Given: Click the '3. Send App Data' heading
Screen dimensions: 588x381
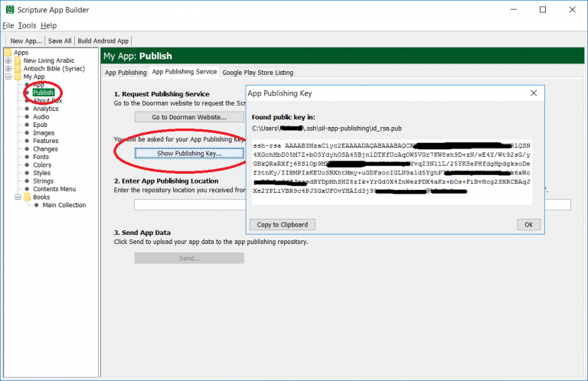Looking at the screenshot, I should 142,233.
